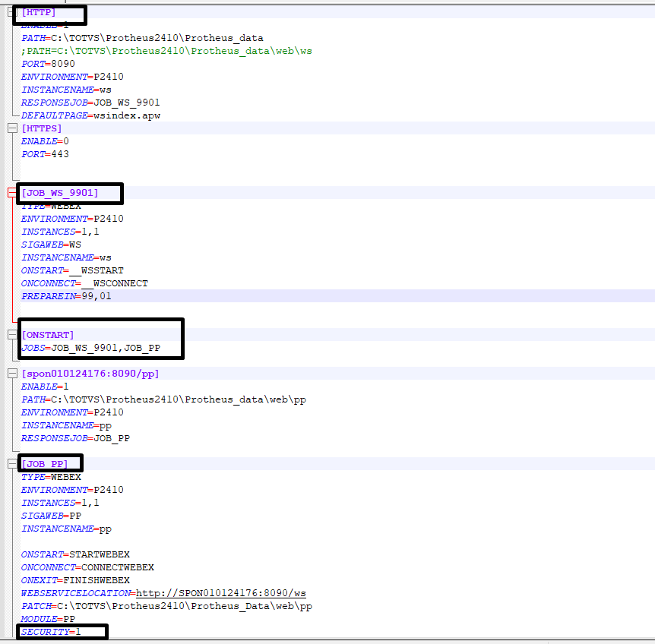Collapse the [ONSTART] section fold marker
Screen dimensions: 655x644
(x=12, y=334)
